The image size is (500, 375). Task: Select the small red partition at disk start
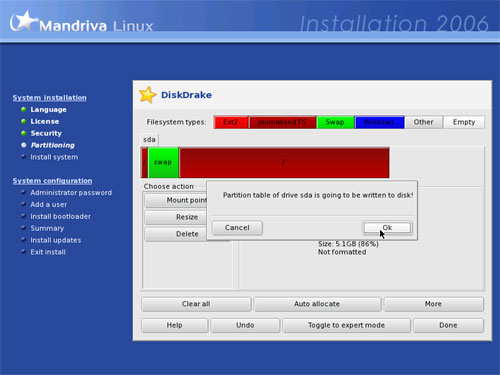point(144,163)
